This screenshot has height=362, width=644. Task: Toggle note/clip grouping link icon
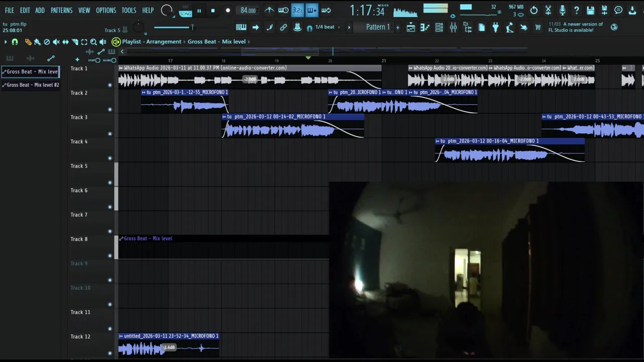(x=283, y=27)
